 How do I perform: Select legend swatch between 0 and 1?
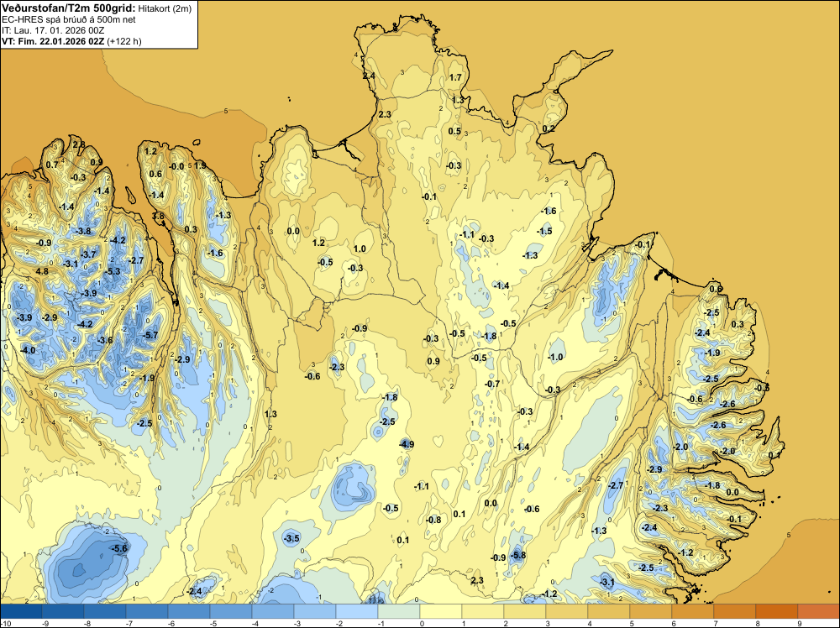point(440,611)
